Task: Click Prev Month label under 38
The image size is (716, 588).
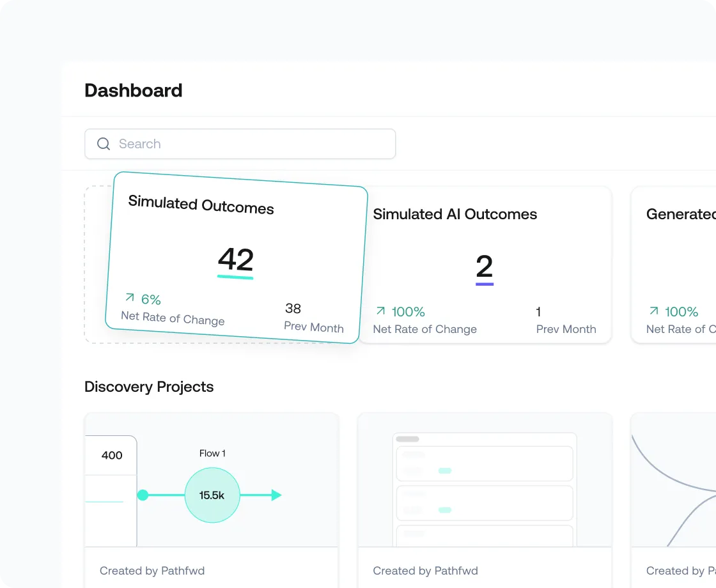Action: pos(314,327)
